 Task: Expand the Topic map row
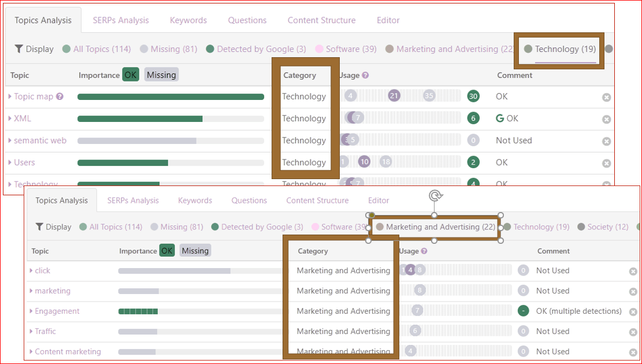[x=10, y=96]
